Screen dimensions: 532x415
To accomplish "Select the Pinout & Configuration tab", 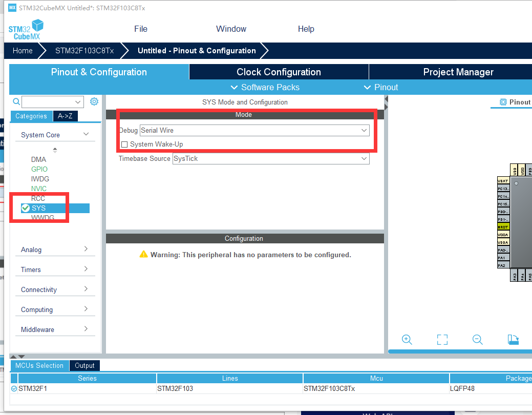I will click(x=99, y=72).
